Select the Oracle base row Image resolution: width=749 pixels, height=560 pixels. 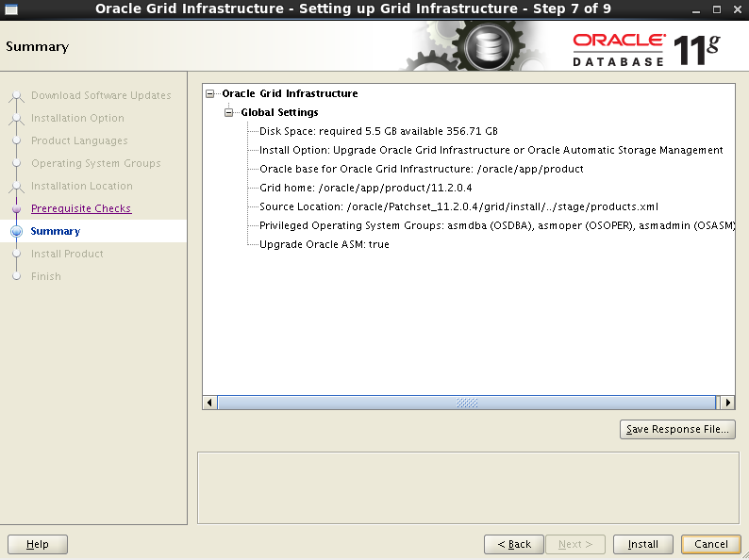click(x=422, y=169)
